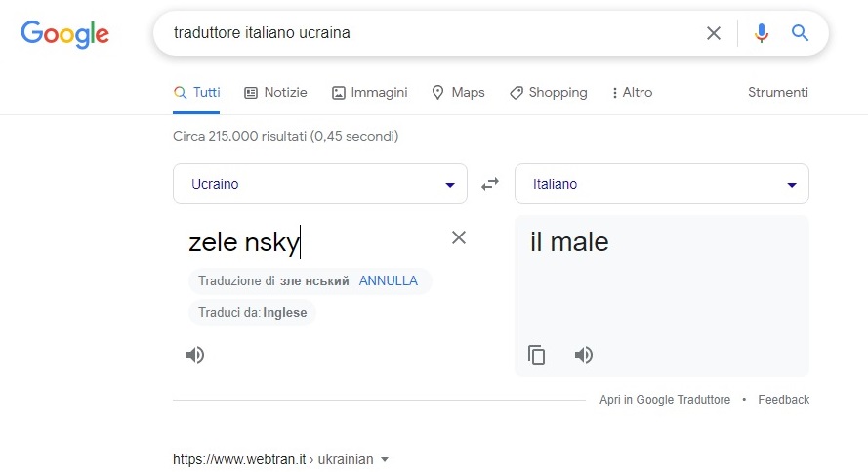Clear the search box text
The height and width of the screenshot is (472, 868).
click(x=714, y=33)
